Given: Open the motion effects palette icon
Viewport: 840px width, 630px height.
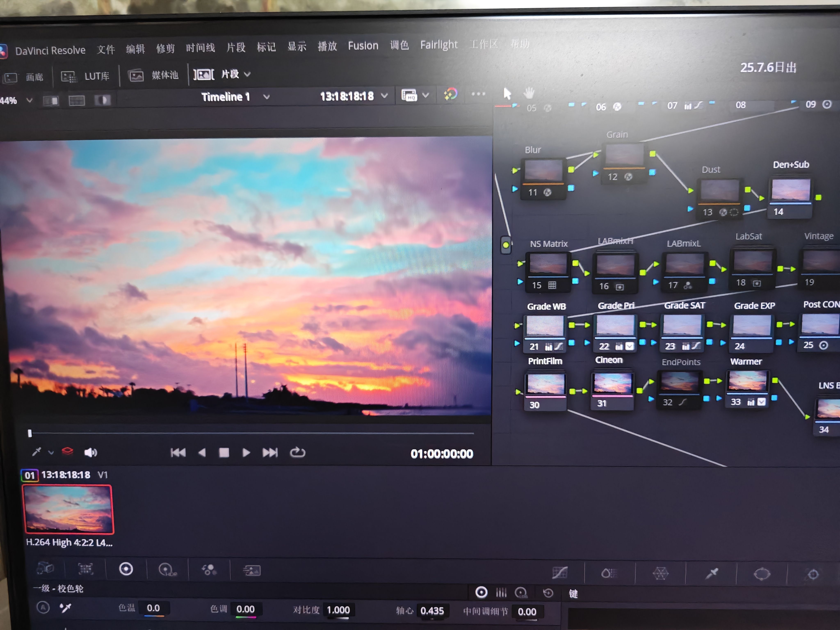Looking at the screenshot, I should tap(251, 570).
